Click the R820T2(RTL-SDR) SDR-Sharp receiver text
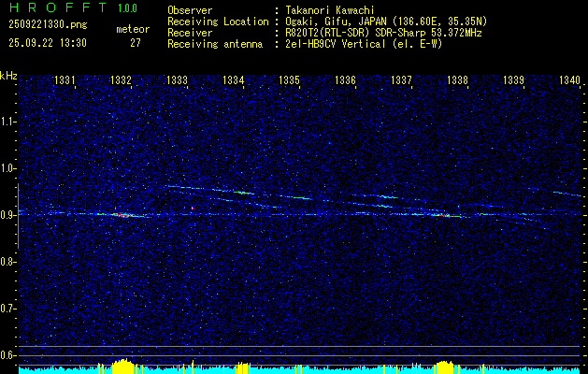Screen dimensions: 588x374 click(383, 33)
